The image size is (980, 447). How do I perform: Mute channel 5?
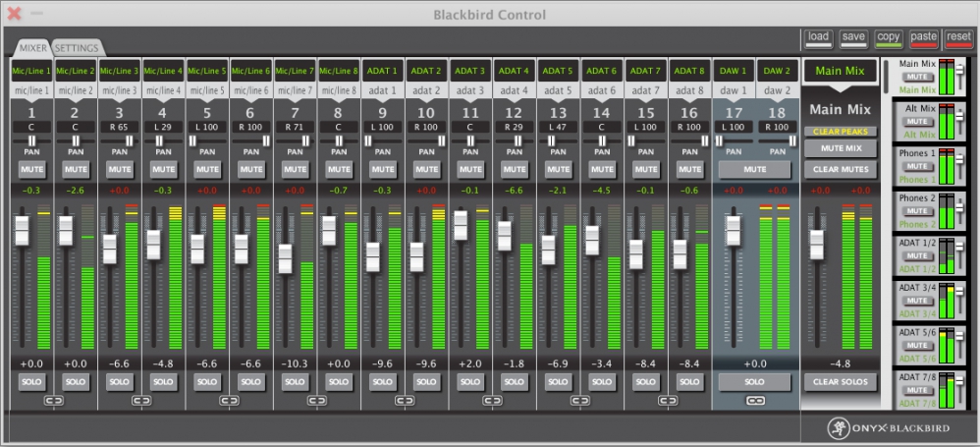click(x=207, y=169)
